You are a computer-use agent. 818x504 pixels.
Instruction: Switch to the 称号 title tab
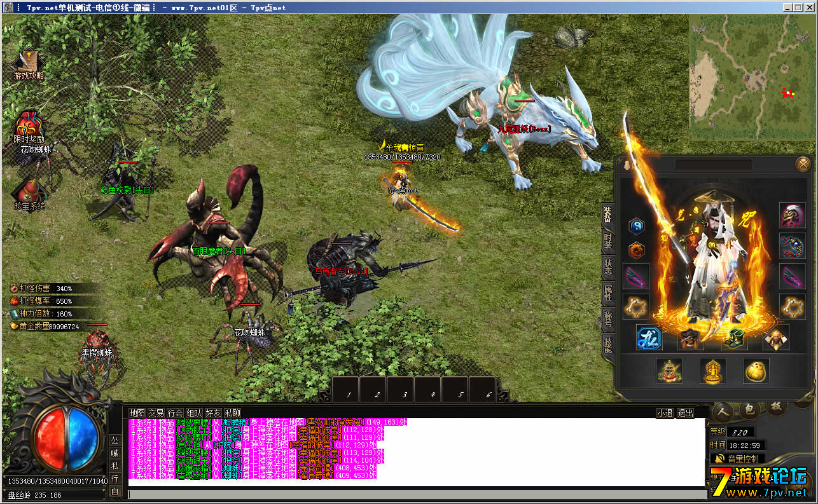pyautogui.click(x=608, y=320)
